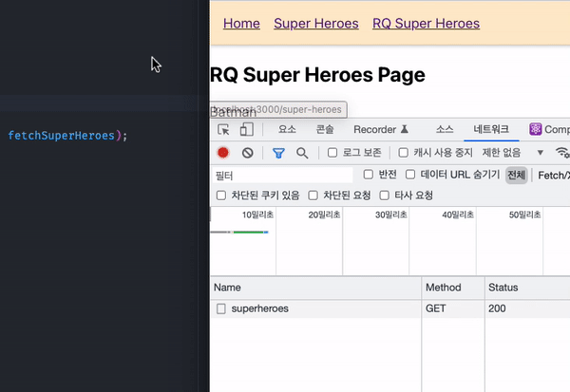Image resolution: width=570 pixels, height=392 pixels.
Task: Activate the DevTools inspect element picker
Action: click(223, 129)
